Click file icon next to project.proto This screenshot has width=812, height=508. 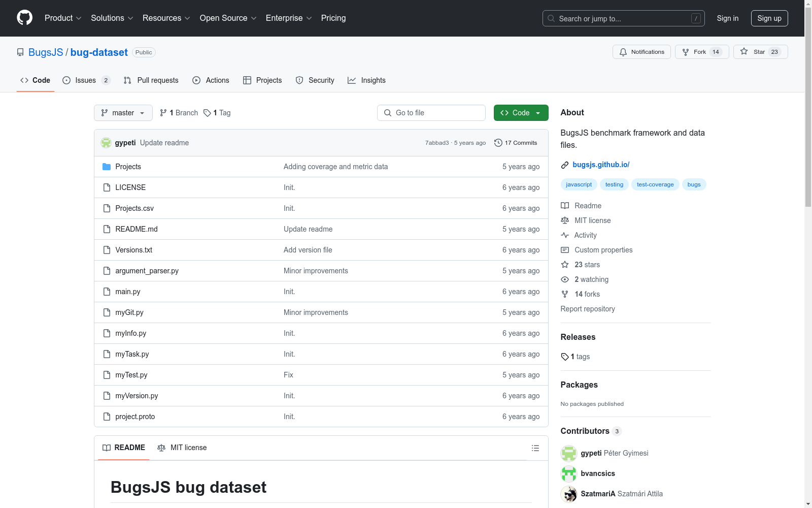[107, 417]
